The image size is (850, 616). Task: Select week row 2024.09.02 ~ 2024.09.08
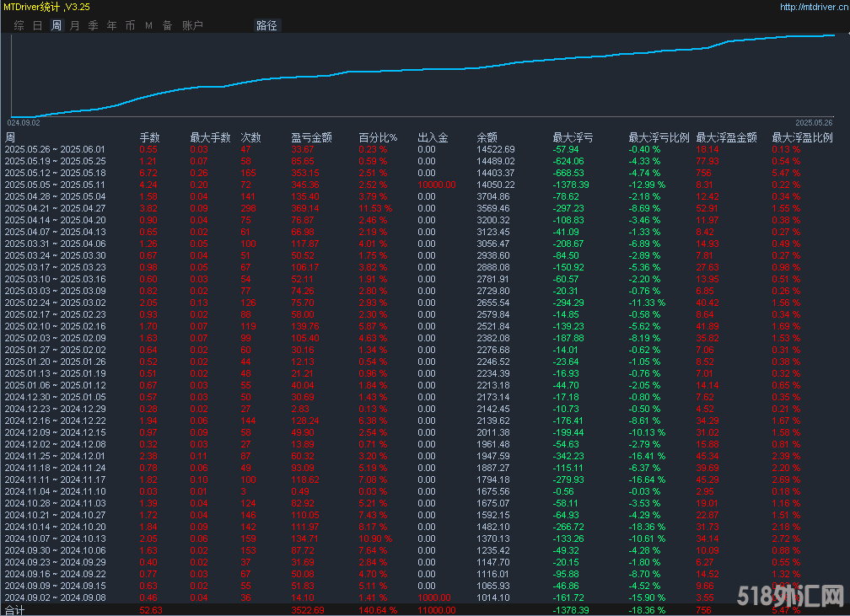[425, 597]
